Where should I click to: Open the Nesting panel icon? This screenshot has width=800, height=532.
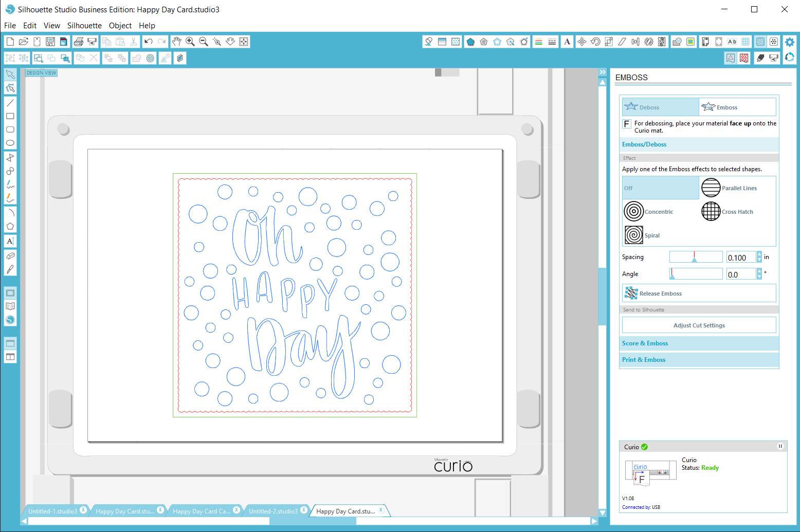click(662, 42)
